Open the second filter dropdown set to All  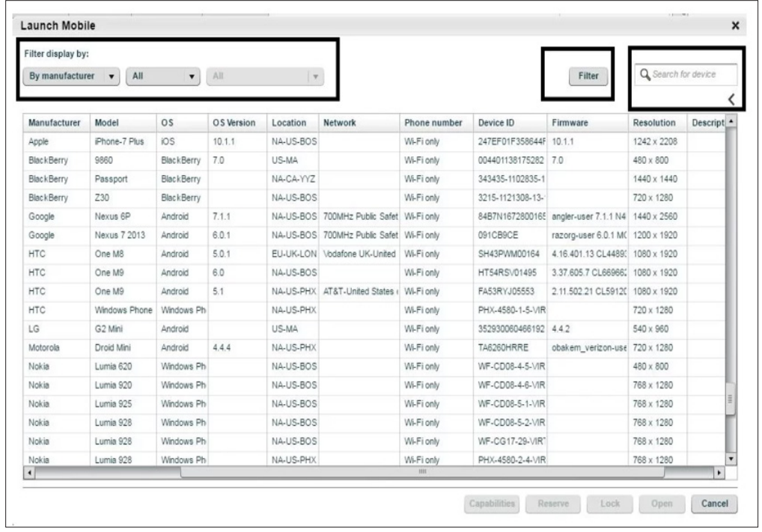point(162,76)
